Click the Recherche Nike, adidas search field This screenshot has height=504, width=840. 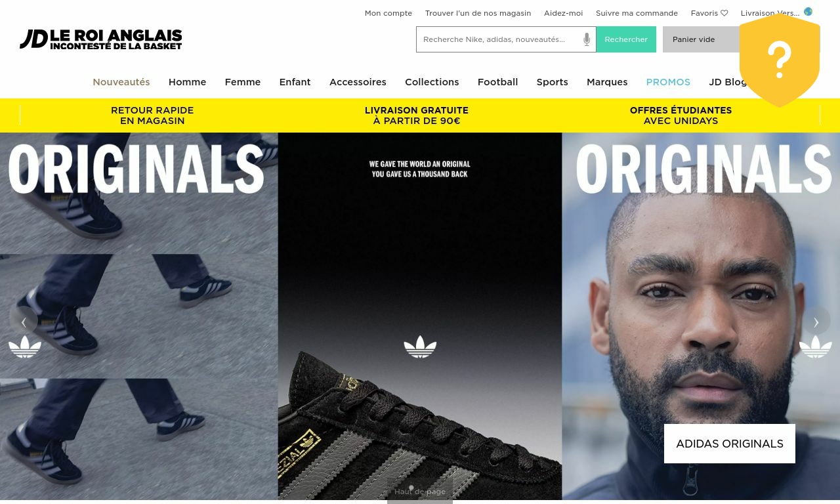pyautogui.click(x=500, y=39)
